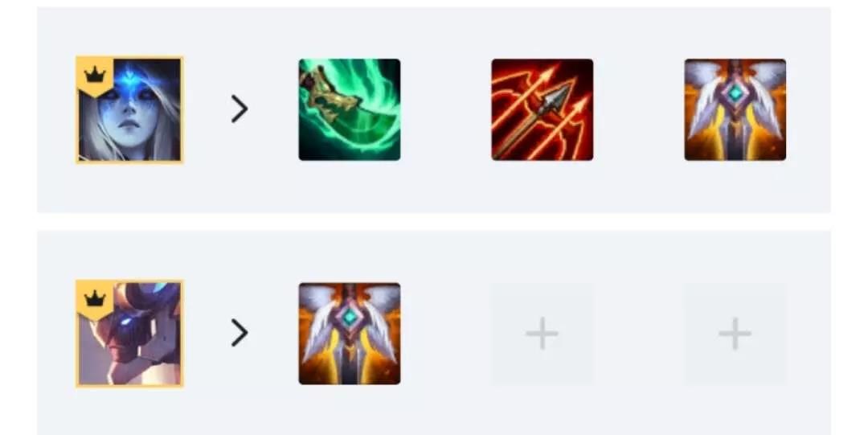This screenshot has height=435, width=868.
Task: Choose the green spectral blade item
Action: pos(350,109)
